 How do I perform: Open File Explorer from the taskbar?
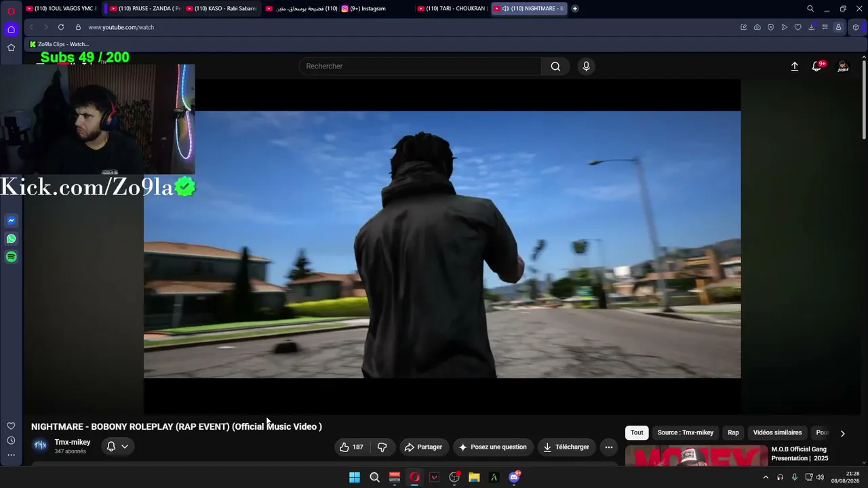pos(474,477)
